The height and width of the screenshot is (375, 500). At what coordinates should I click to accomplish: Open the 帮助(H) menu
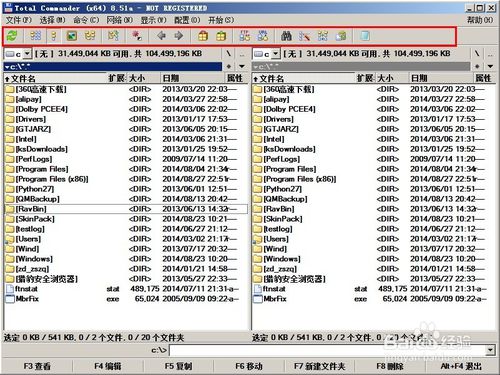480,20
